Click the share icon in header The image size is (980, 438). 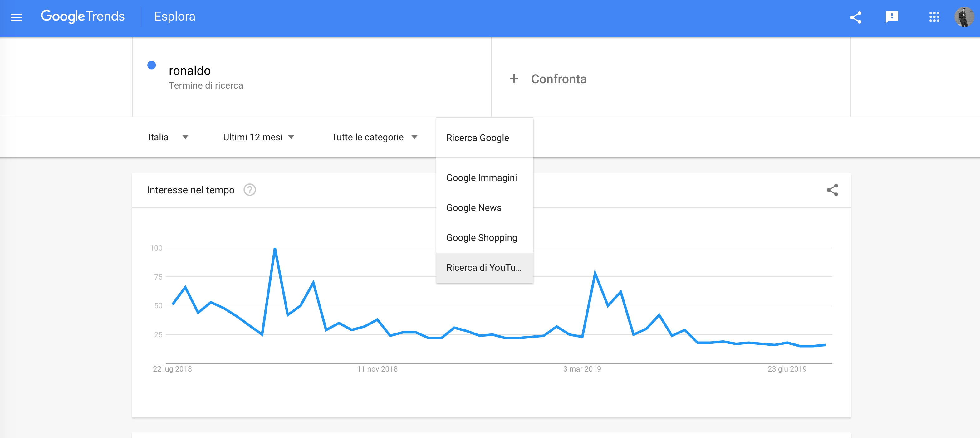[855, 17]
